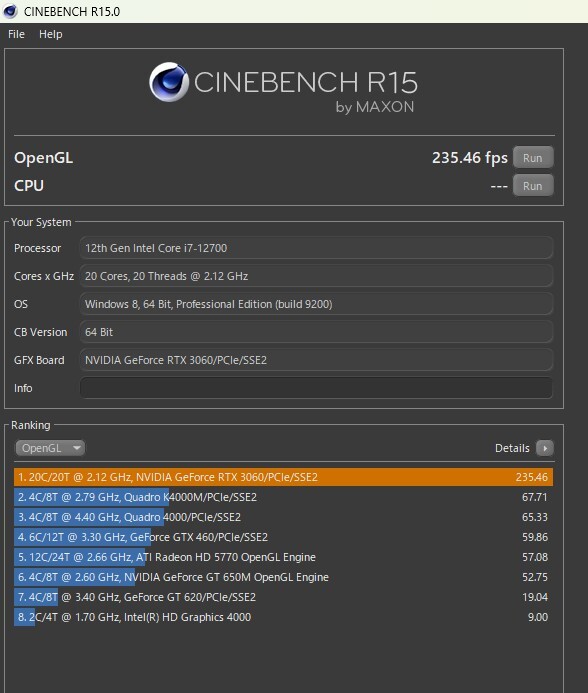
Task: Click the GFX Board RTX 3060 field
Action: [316, 360]
